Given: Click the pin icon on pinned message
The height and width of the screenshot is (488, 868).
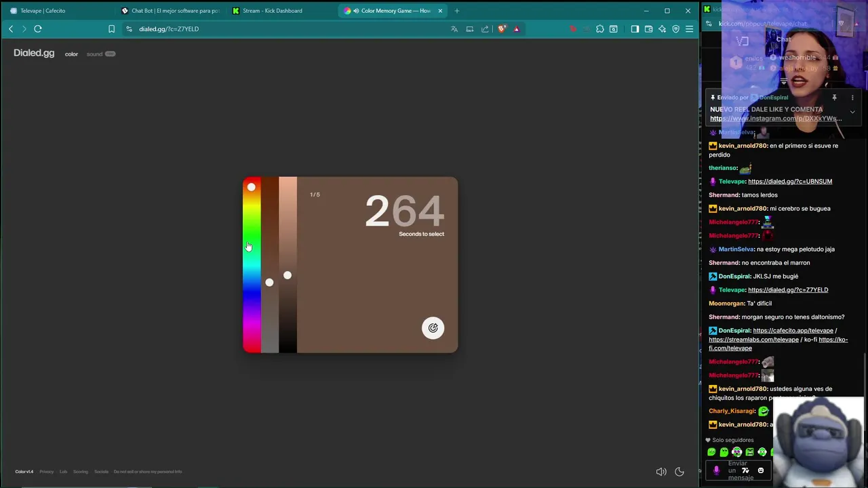Looking at the screenshot, I should (834, 98).
